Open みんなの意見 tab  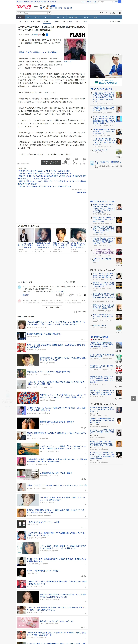(x=73, y=17)
